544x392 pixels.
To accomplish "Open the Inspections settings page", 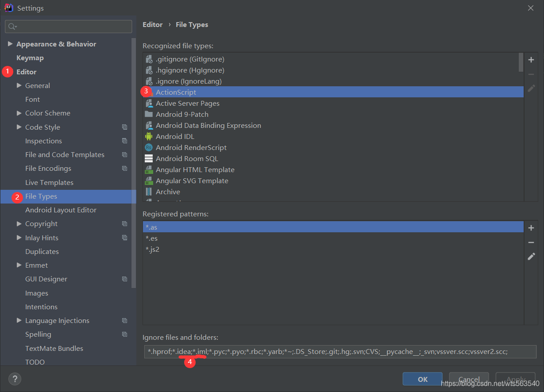I will tap(43, 141).
